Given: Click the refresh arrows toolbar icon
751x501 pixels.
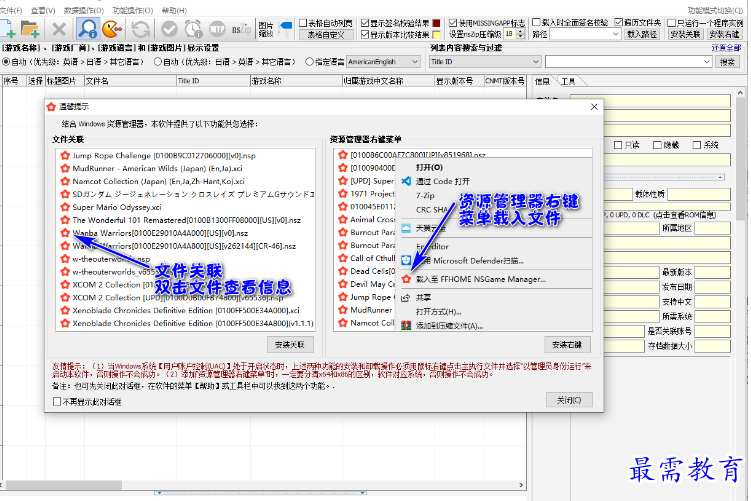Looking at the screenshot, I should (140, 29).
